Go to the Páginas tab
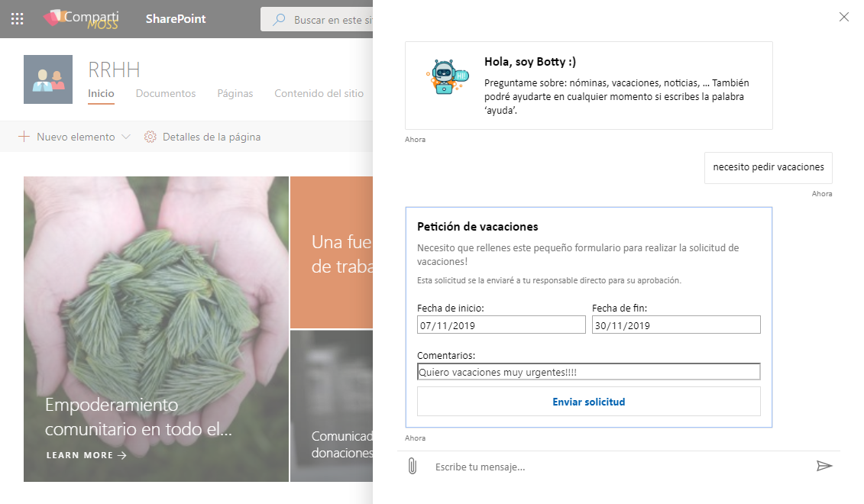The image size is (864, 504). [x=235, y=94]
